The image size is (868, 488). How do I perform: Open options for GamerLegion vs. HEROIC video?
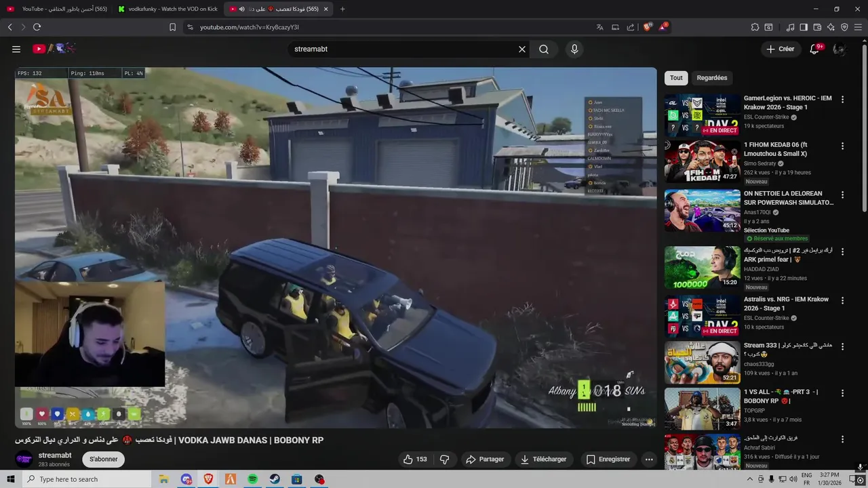(842, 99)
